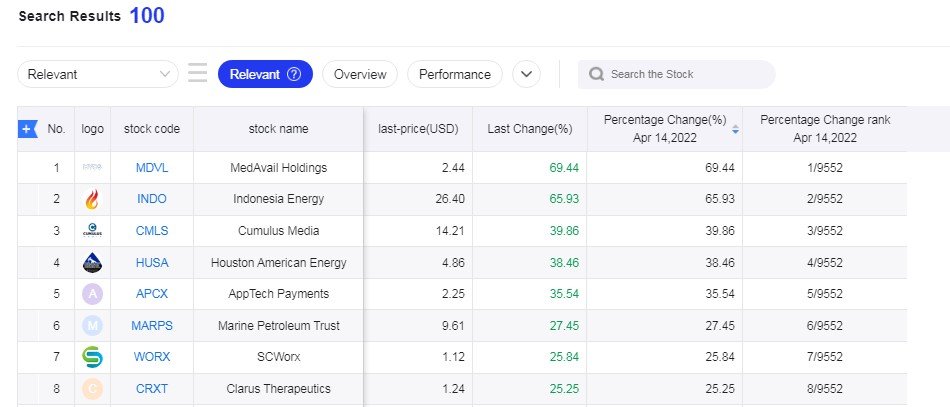Click the Houston American Energy logo
Image resolution: width=950 pixels, height=407 pixels.
click(x=92, y=262)
